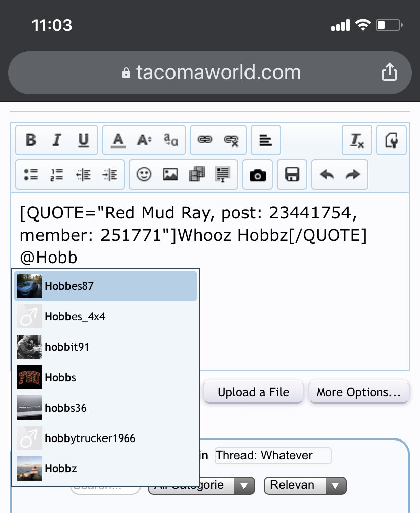Apply underline formatting
420x513 pixels.
[84, 140]
